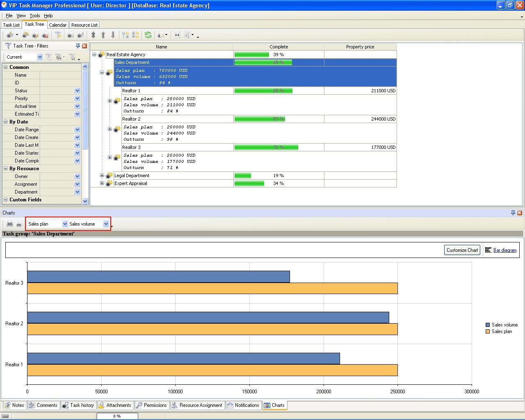The width and height of the screenshot is (525, 420).
Task: Click the Move Down arrow icon
Action: click(x=113, y=35)
